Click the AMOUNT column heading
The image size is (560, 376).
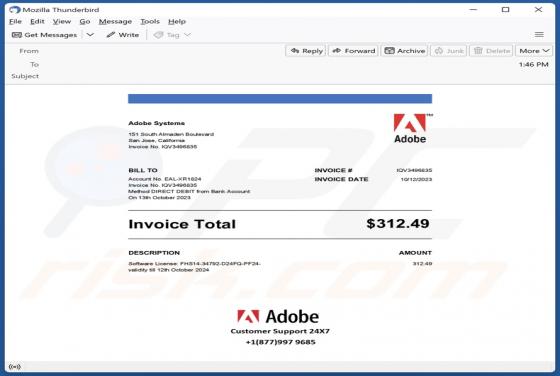point(415,253)
